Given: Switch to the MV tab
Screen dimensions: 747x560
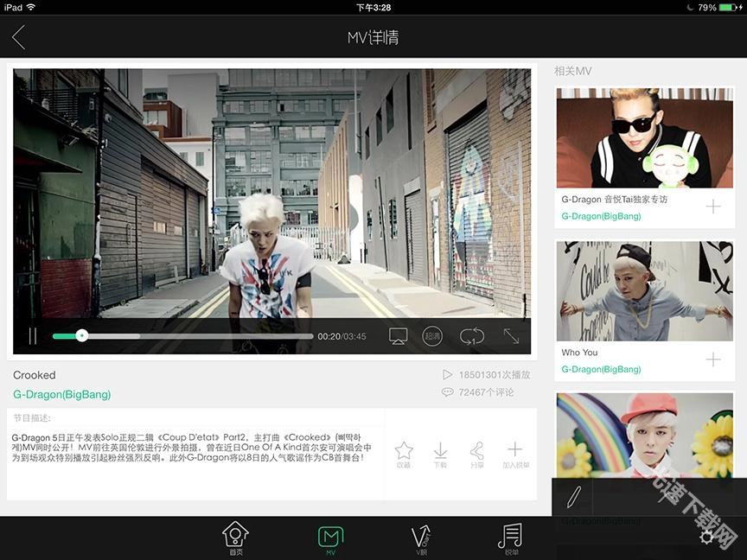Looking at the screenshot, I should pos(330,538).
